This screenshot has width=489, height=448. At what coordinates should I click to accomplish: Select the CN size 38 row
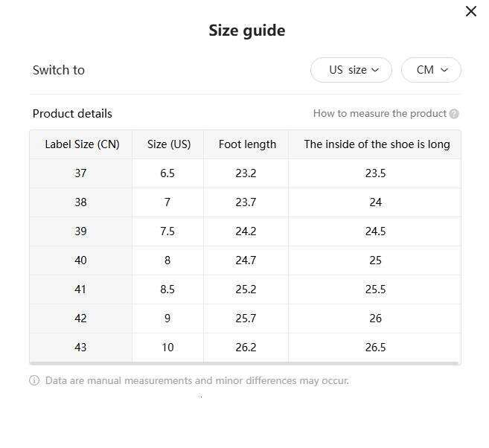coord(80,202)
